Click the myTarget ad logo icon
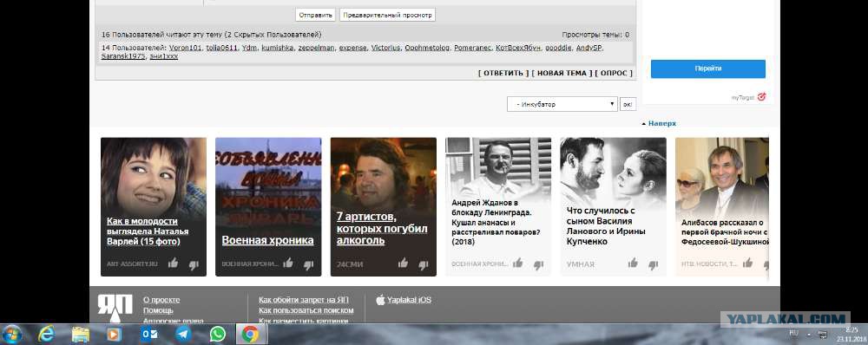This screenshot has width=868, height=345. (762, 97)
